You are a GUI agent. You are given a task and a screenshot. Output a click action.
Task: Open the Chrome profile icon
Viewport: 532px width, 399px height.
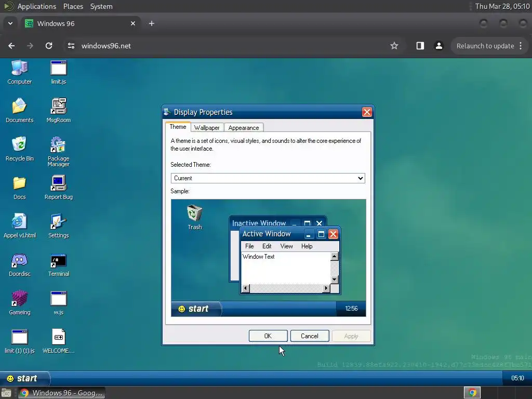point(438,46)
